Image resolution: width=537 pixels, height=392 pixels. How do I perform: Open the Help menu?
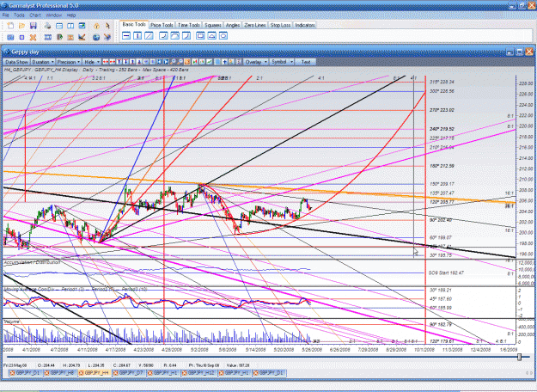[x=71, y=15]
